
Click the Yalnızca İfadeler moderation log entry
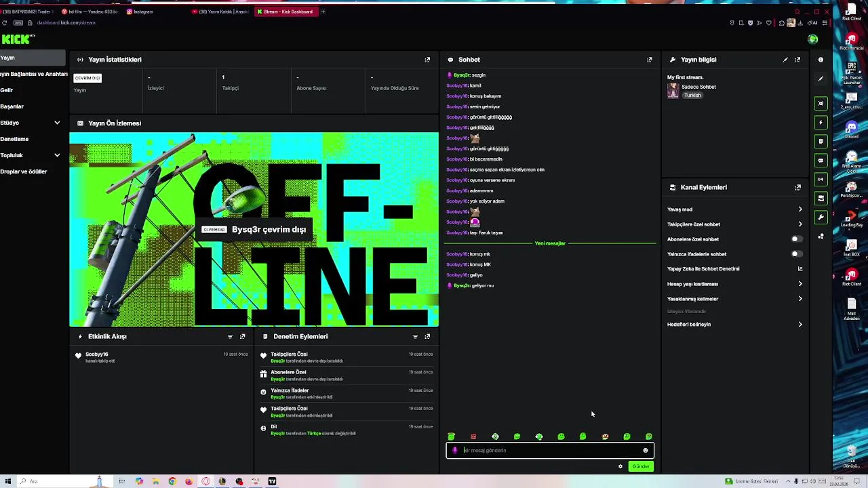point(347,393)
